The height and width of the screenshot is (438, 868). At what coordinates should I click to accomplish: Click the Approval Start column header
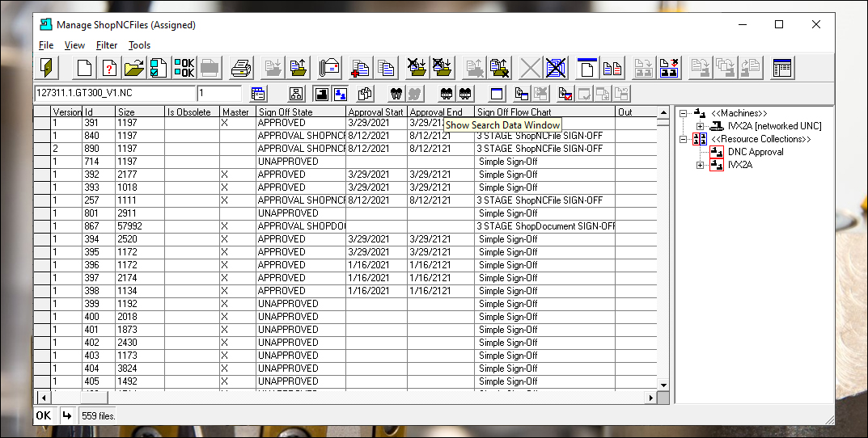(376, 112)
